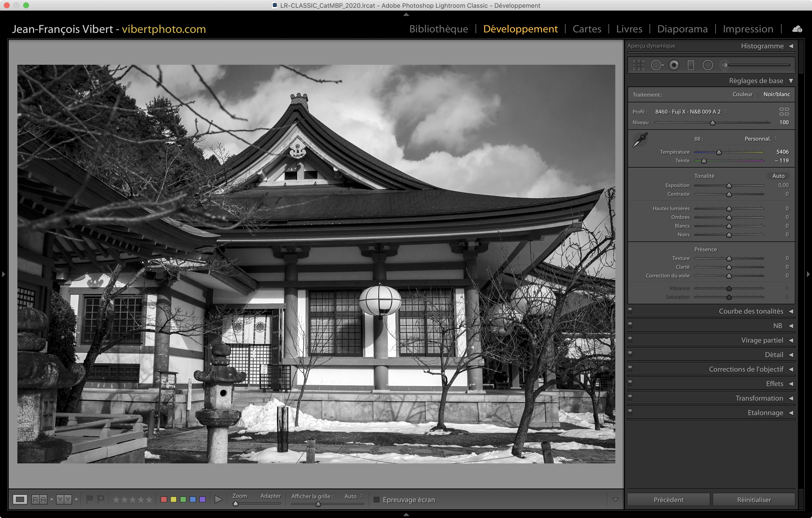Select the graduated filter tool
The image size is (812, 518).
point(691,65)
